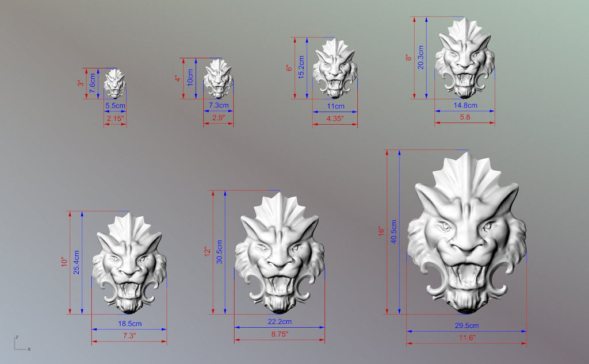
Task: Select the 4-inch tall lion head model
Action: (218, 79)
